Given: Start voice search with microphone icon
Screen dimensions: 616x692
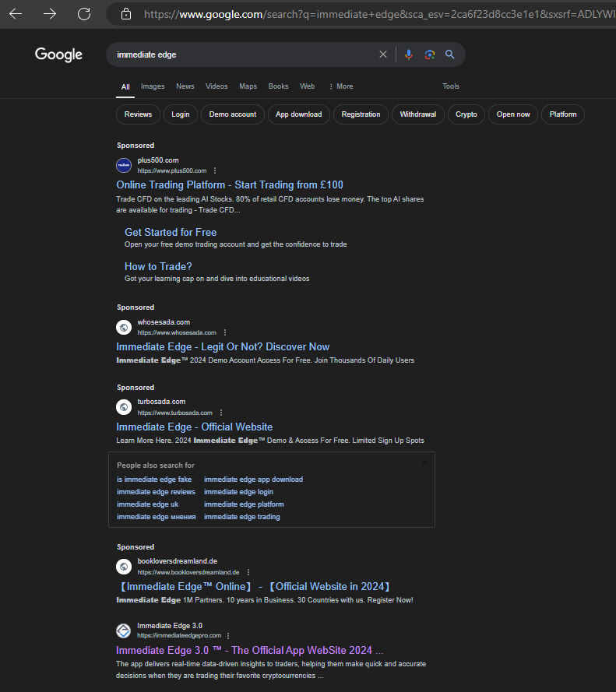Looking at the screenshot, I should pos(409,54).
